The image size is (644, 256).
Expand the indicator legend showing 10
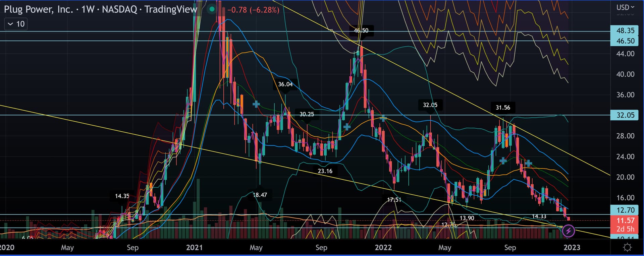(16, 24)
